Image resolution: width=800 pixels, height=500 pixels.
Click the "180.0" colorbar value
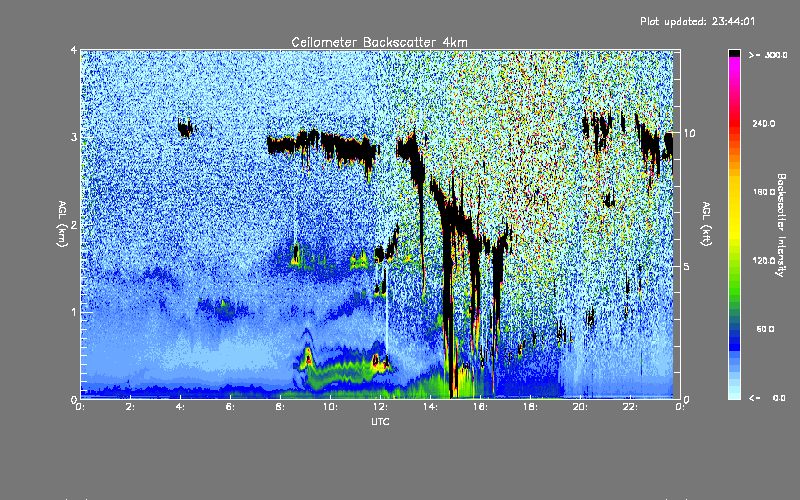pyautogui.click(x=764, y=192)
